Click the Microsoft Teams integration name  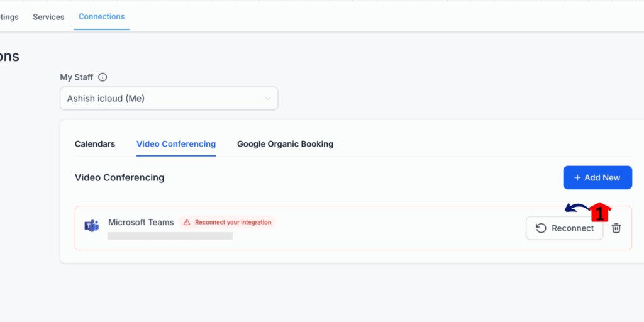pos(141,222)
